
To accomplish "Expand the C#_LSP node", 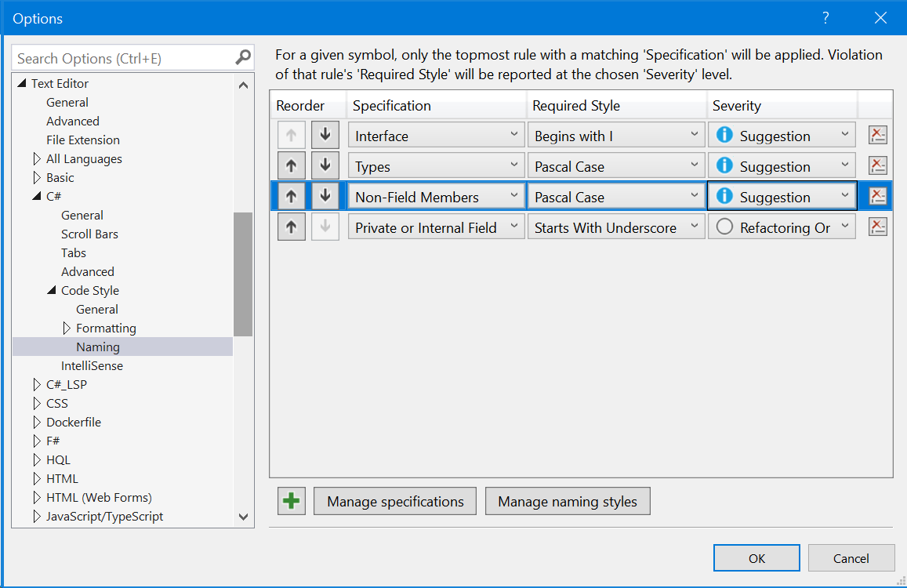I will [x=37, y=384].
